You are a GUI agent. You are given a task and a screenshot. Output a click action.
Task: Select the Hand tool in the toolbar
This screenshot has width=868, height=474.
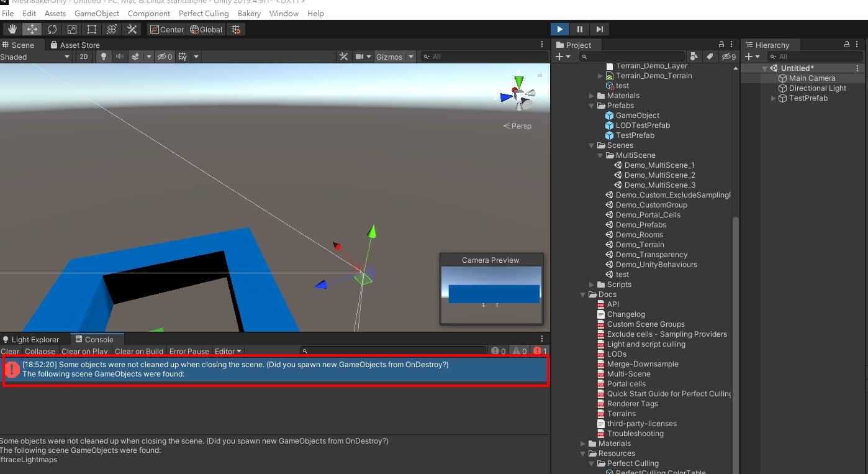(x=11, y=29)
